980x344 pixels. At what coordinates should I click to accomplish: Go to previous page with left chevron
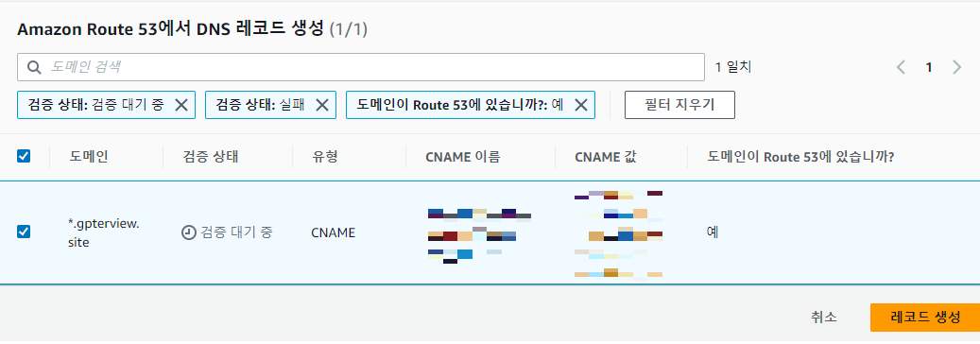pyautogui.click(x=901, y=67)
